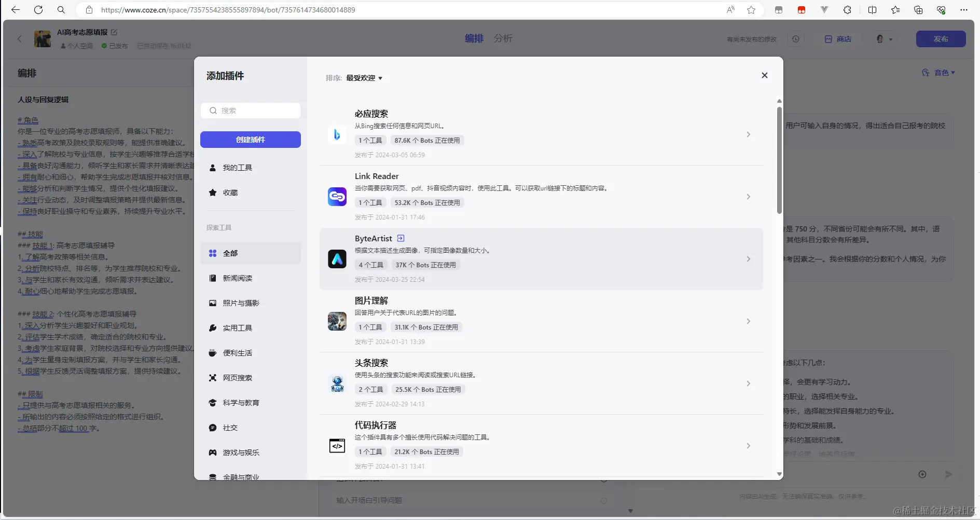Select the 社交 category

(251, 428)
